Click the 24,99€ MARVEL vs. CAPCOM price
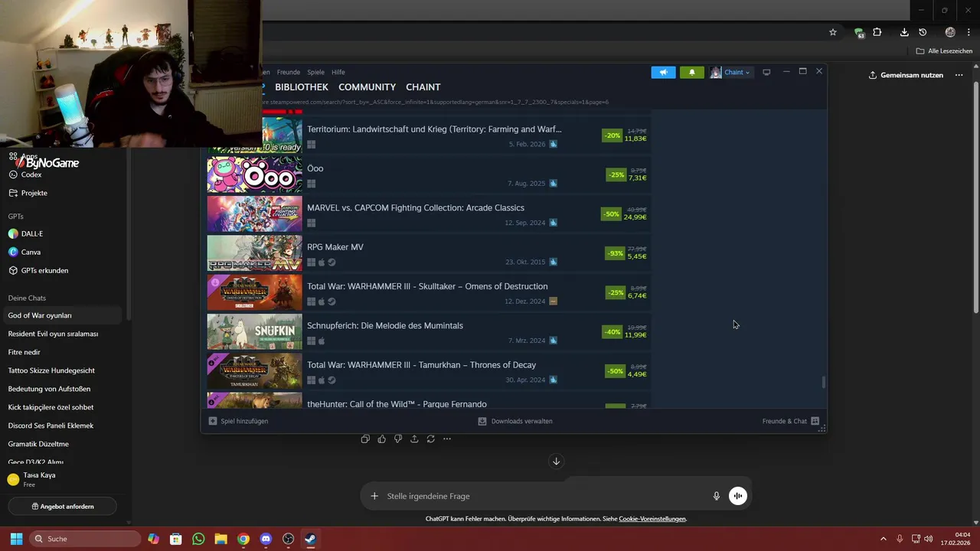The height and width of the screenshot is (551, 980). pos(636,217)
